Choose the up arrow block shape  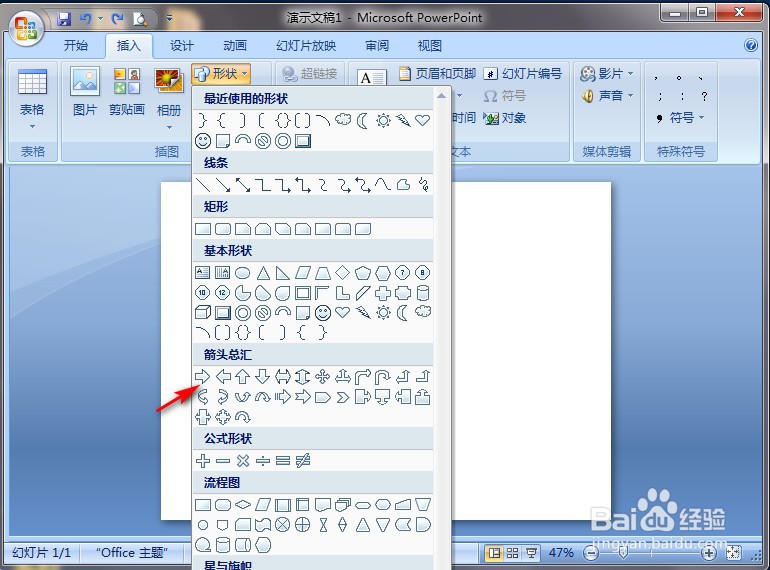click(243, 377)
